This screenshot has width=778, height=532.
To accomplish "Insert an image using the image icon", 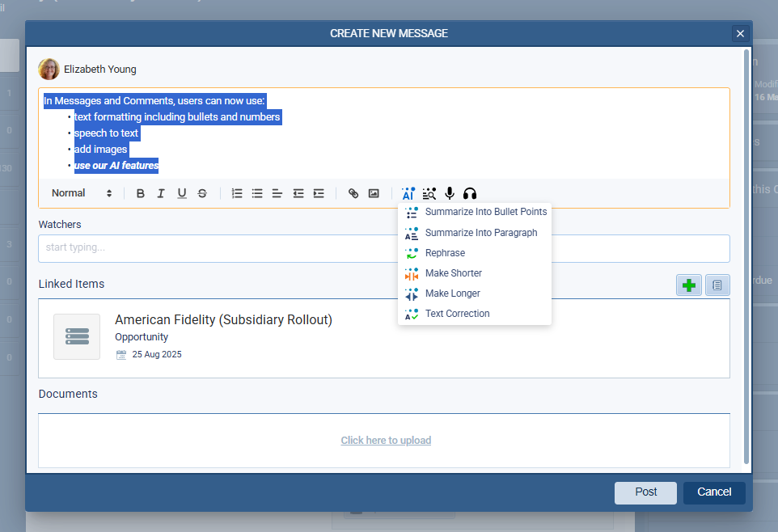I will 374,193.
